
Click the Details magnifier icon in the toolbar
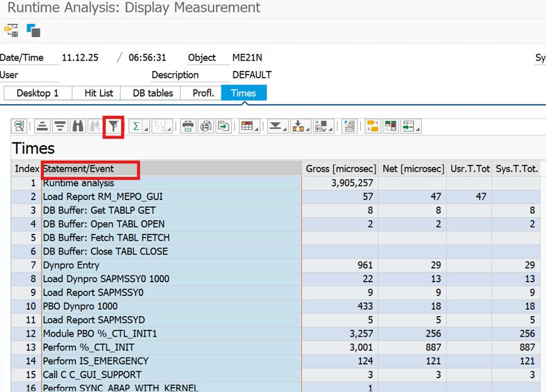click(x=19, y=126)
